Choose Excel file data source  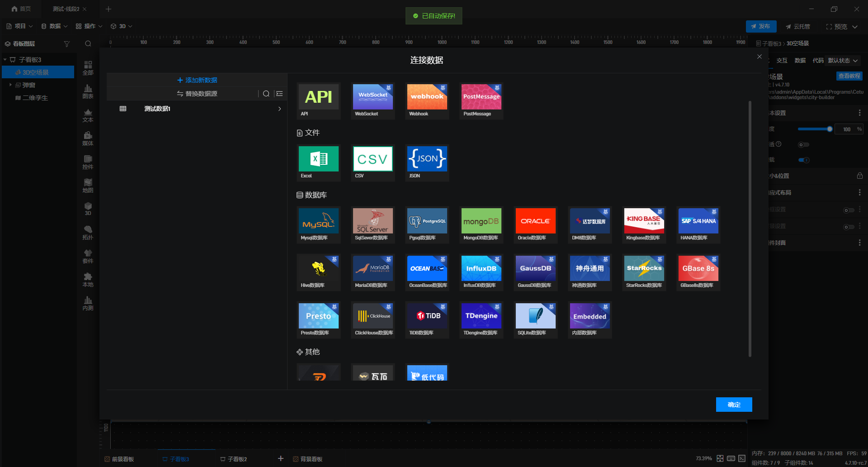point(319,163)
